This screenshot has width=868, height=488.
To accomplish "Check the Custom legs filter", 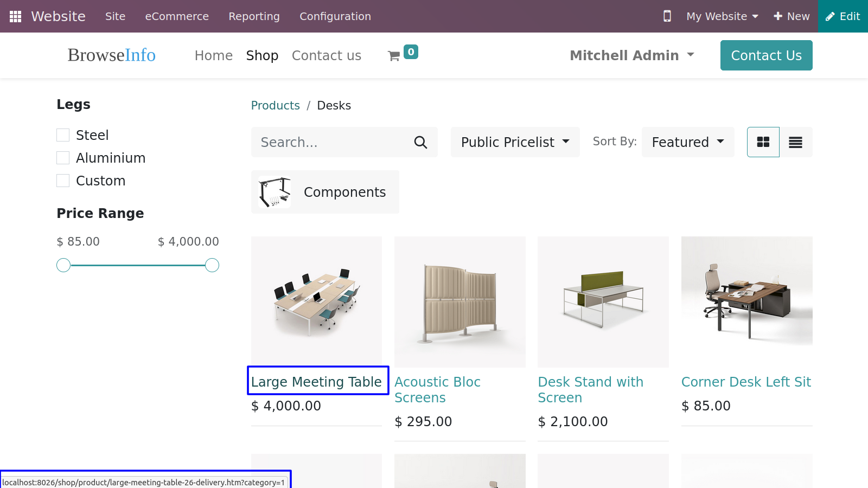I will [x=63, y=181].
